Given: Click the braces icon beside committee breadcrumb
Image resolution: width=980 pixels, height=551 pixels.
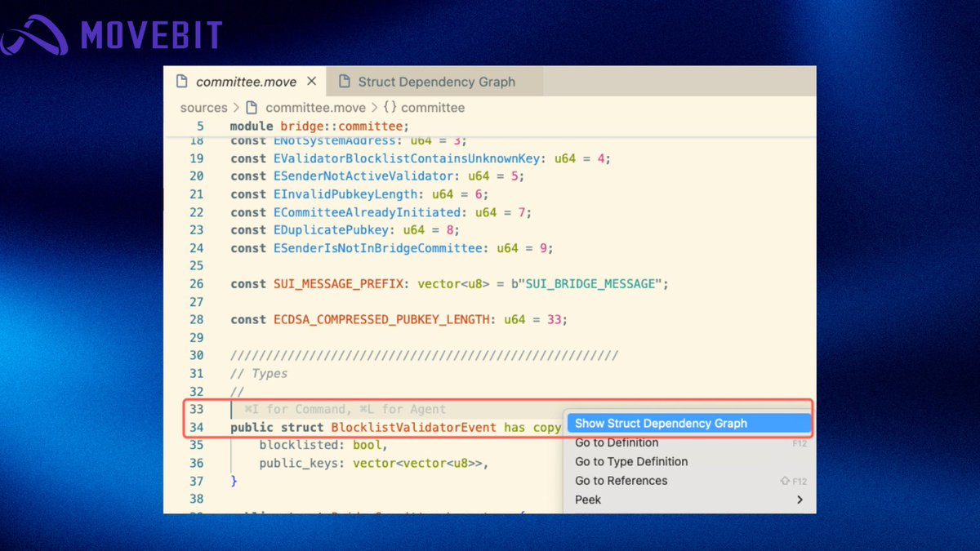Looking at the screenshot, I should click(x=390, y=108).
